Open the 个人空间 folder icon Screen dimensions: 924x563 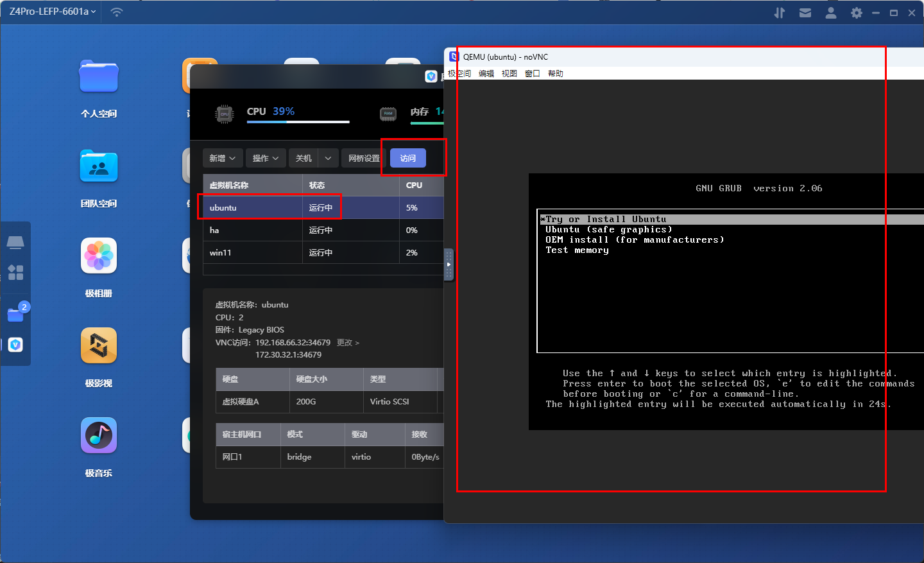(99, 77)
